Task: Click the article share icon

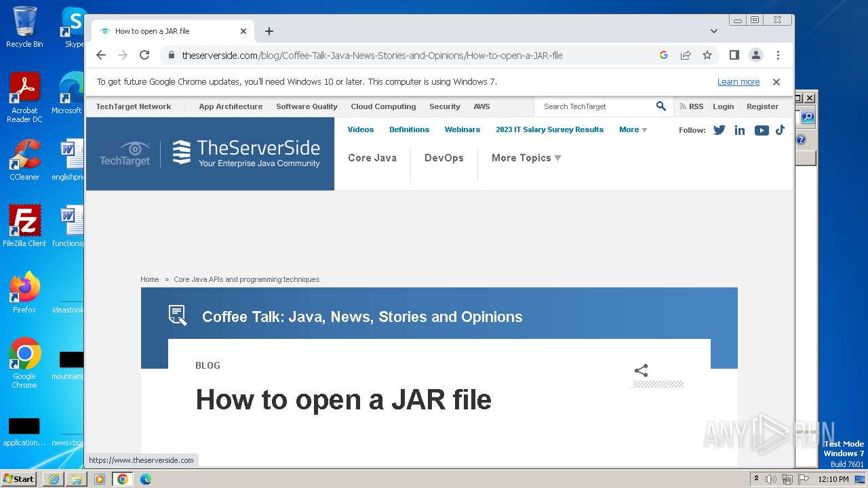Action: point(641,370)
